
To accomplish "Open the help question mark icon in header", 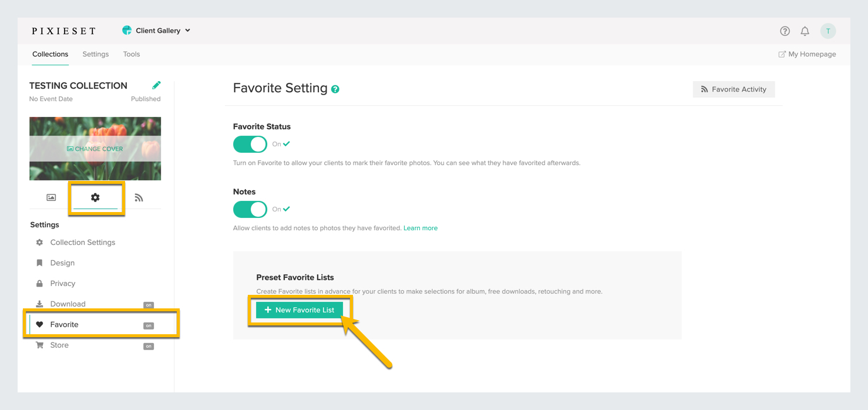I will [x=785, y=31].
